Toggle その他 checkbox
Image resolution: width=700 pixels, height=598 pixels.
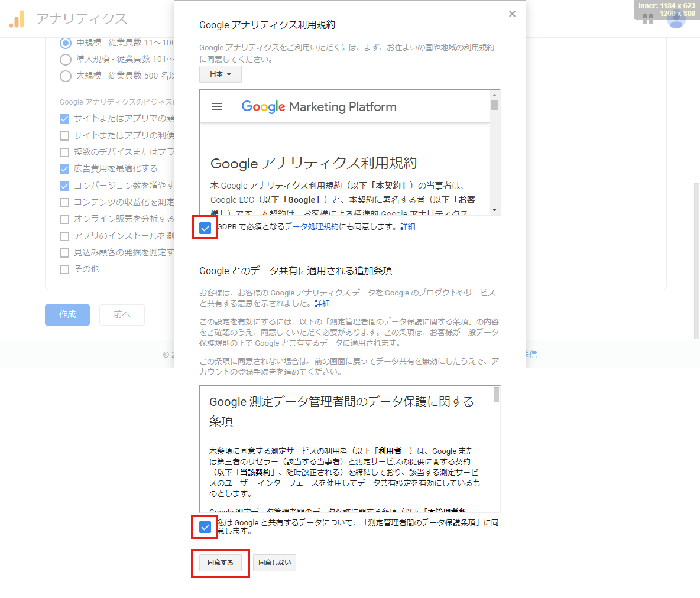click(x=64, y=269)
